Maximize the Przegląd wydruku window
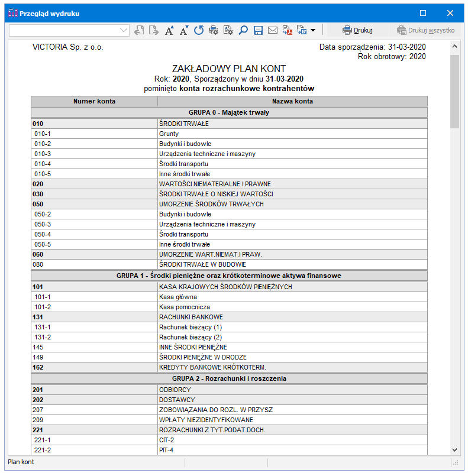The height and width of the screenshot is (476, 468). click(423, 13)
